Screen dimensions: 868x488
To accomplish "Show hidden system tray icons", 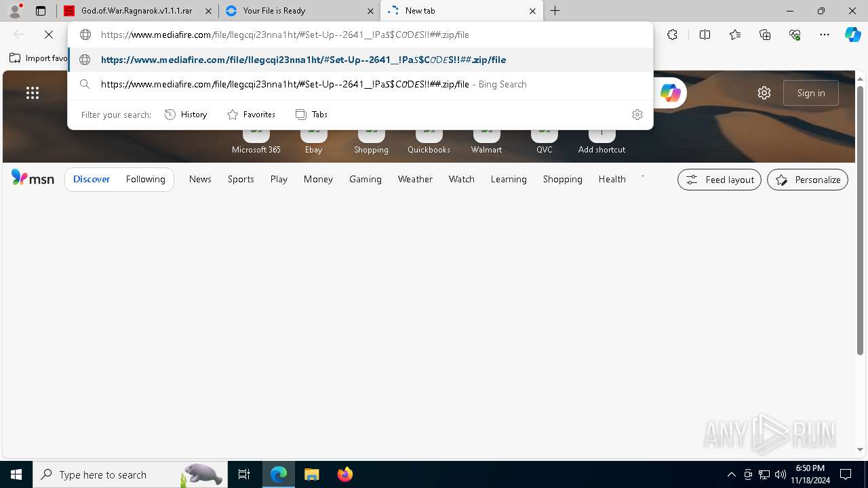I will click(x=731, y=474).
